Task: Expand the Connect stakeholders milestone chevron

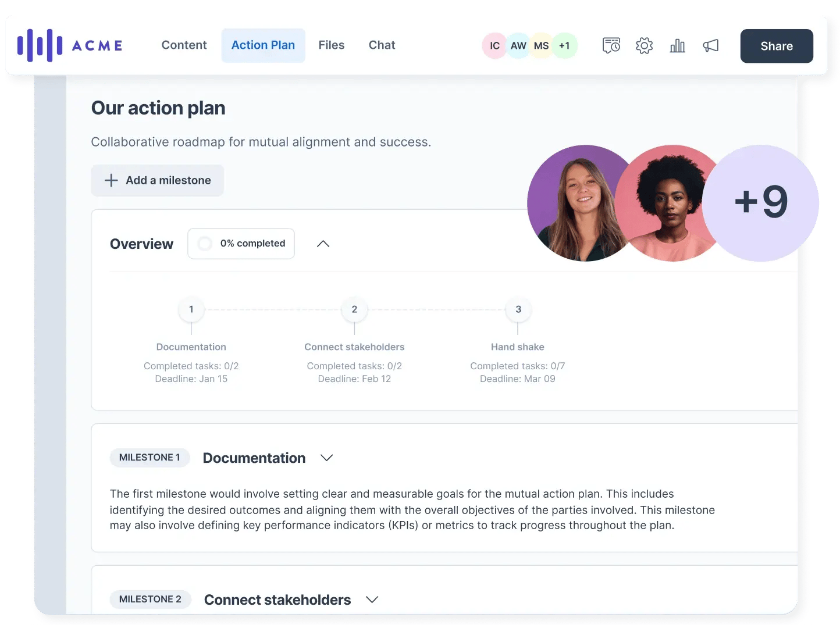Action: 372,600
